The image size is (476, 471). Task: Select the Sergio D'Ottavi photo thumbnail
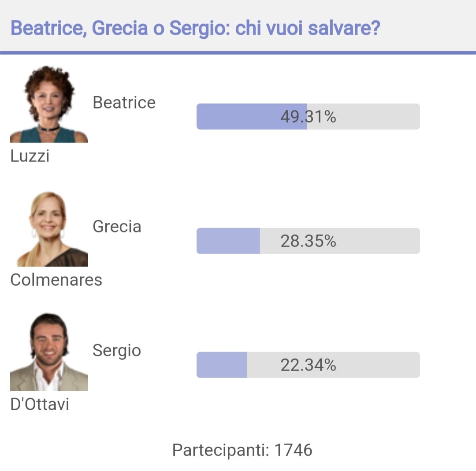[x=49, y=352]
